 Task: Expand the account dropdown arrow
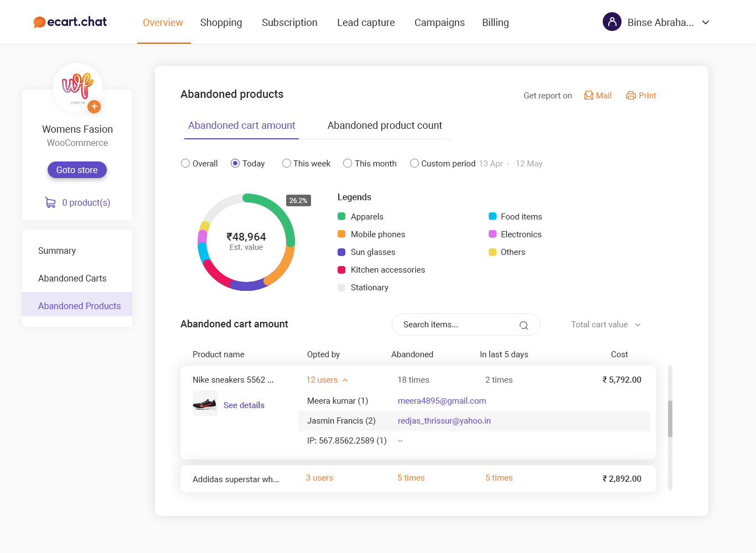706,23
